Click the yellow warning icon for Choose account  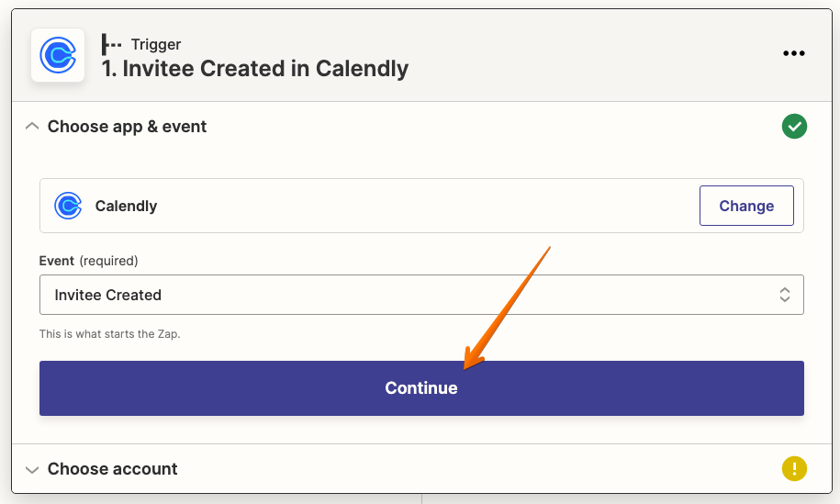tap(794, 468)
